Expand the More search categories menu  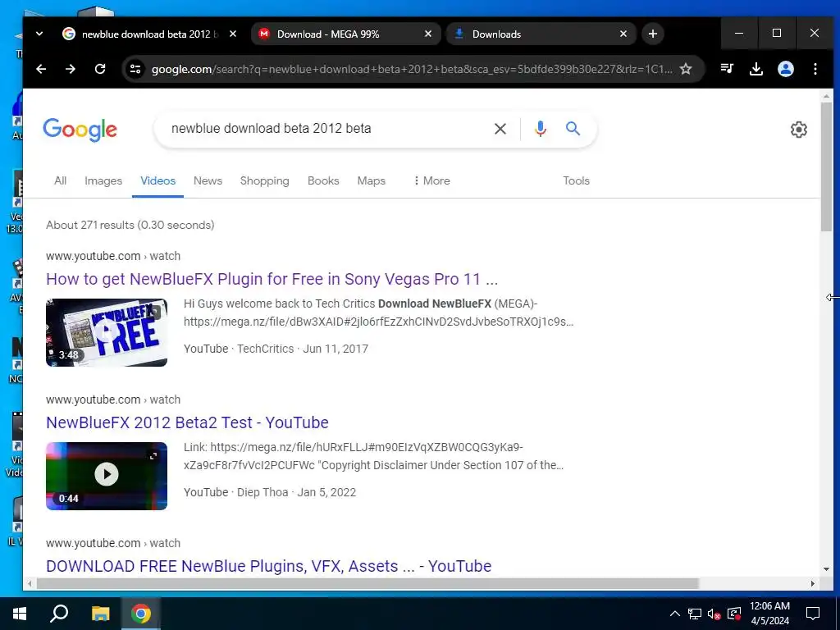coord(431,181)
